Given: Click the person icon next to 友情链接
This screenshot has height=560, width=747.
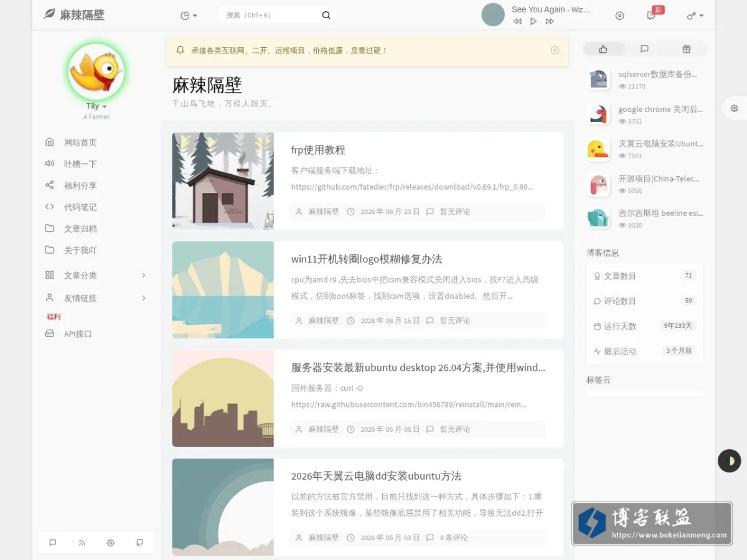Looking at the screenshot, I should (x=50, y=298).
